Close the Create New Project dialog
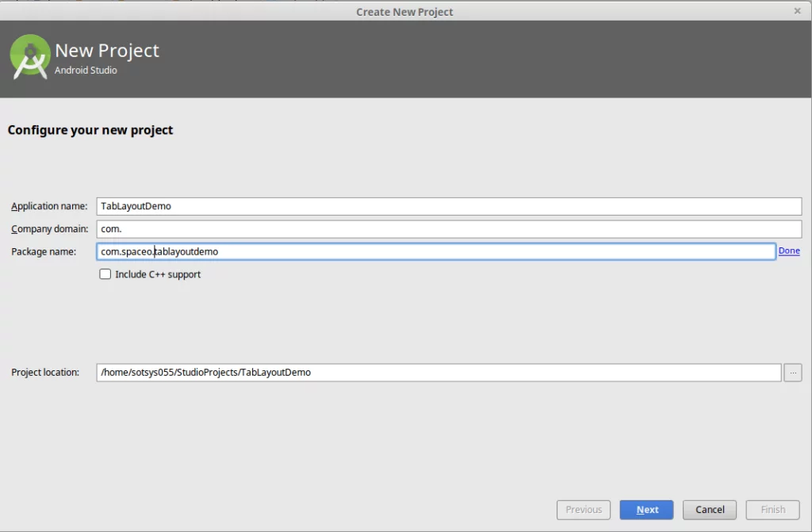 [x=797, y=11]
